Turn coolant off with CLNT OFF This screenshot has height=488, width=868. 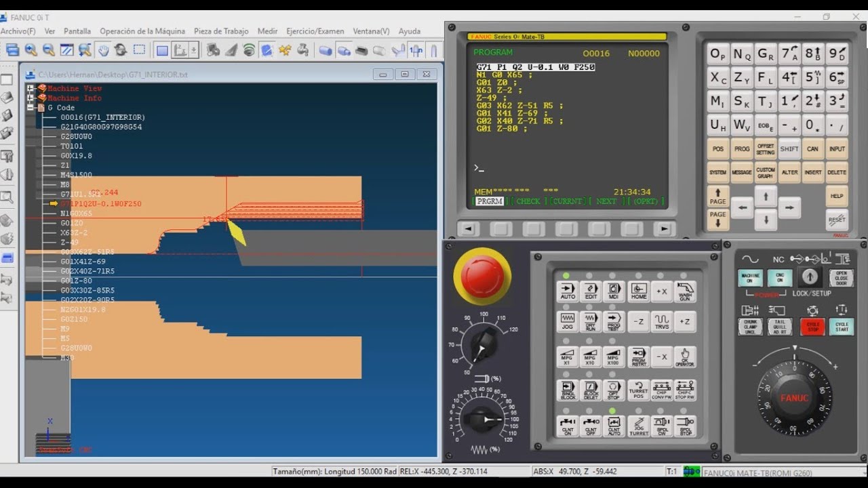pos(591,426)
